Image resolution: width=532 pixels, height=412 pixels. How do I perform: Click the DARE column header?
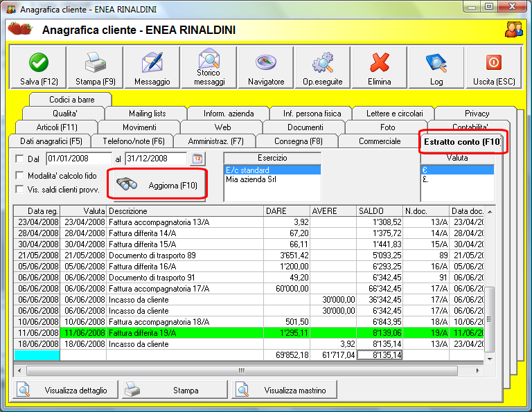click(287, 211)
